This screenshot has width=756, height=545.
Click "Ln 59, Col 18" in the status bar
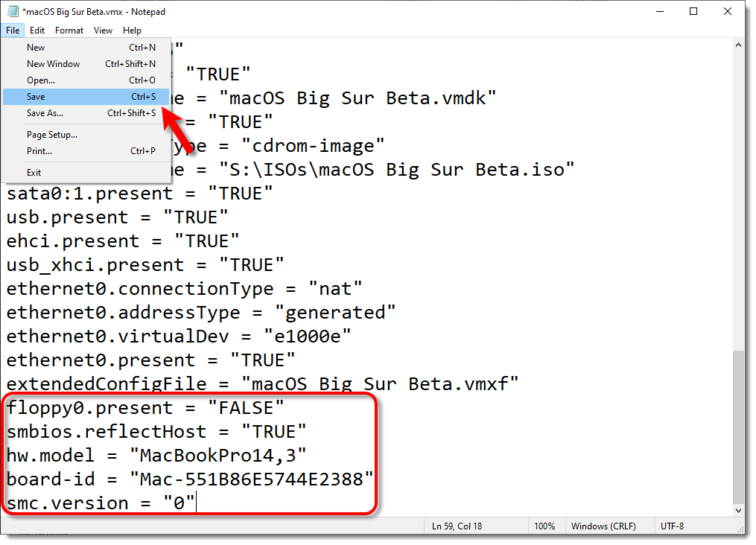pyautogui.click(x=457, y=526)
